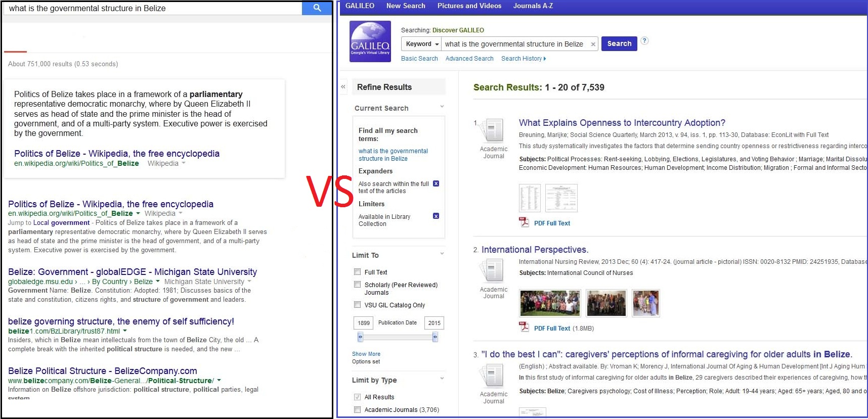Viewport: 868px width, 419px height.
Task: Collapse the Limit To section chevron
Action: tap(442, 254)
